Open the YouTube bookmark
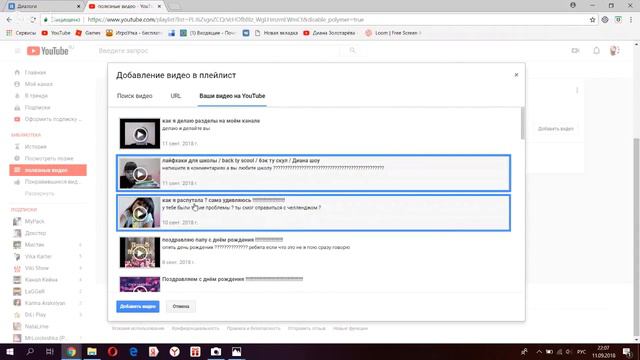640x360 pixels. pyautogui.click(x=56, y=33)
